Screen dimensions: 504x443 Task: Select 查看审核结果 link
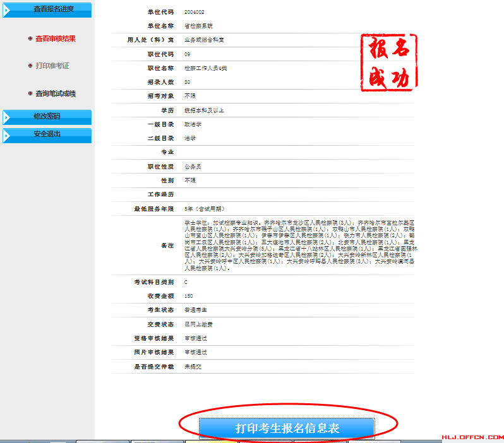(x=56, y=38)
